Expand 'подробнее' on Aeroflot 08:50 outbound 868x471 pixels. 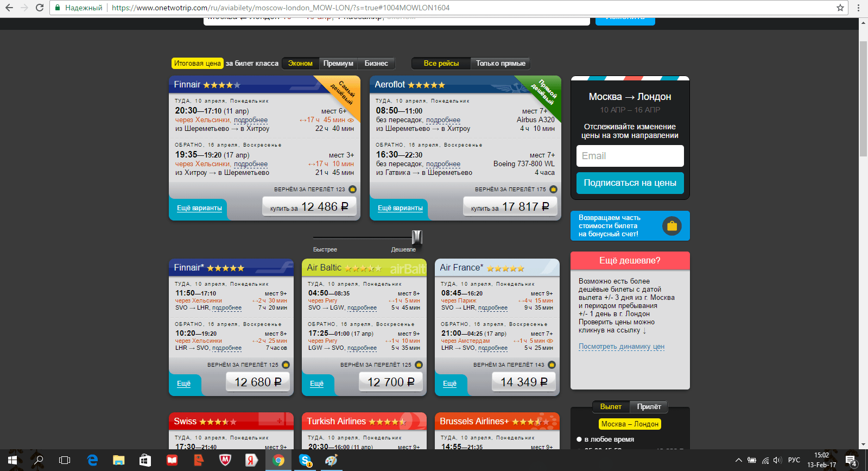point(443,120)
